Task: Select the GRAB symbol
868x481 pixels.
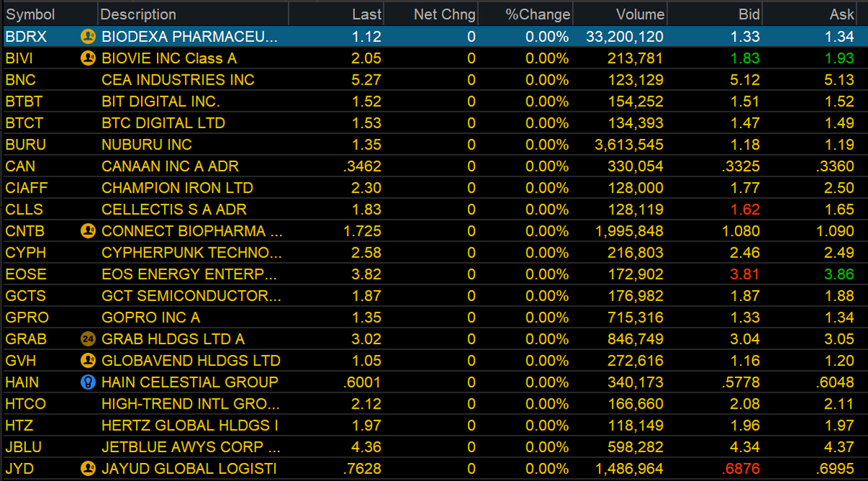Action: (x=26, y=339)
